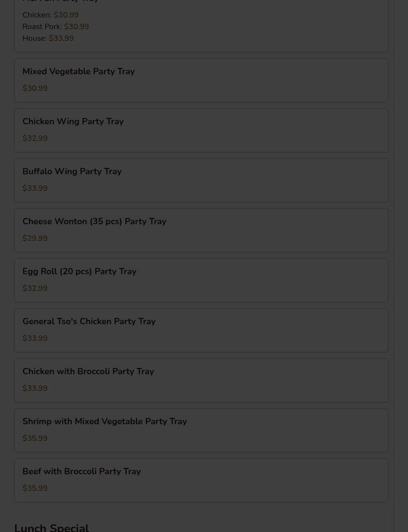Choose Chicken with Broccoli Party Tray

point(201,381)
